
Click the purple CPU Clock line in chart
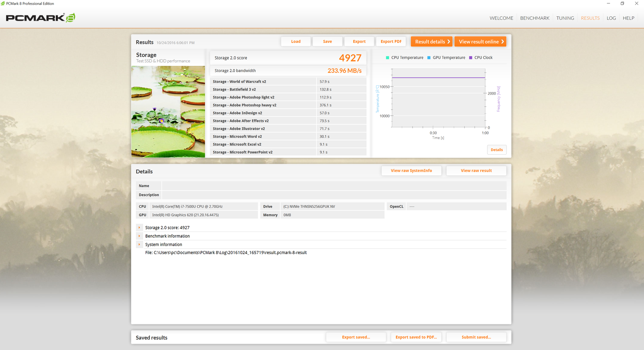(x=438, y=78)
